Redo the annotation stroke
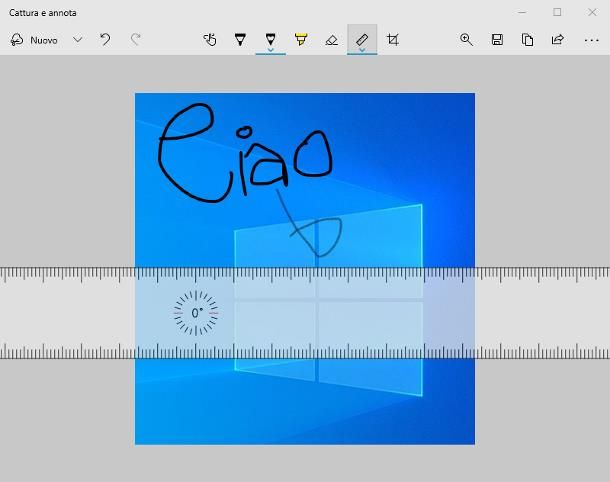The width and height of the screenshot is (610, 482). coord(135,40)
